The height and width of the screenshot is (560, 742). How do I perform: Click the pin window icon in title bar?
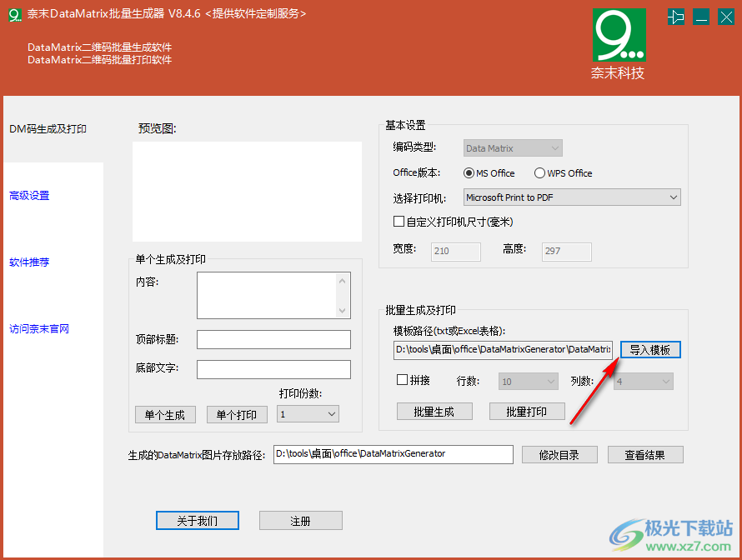coord(676,17)
